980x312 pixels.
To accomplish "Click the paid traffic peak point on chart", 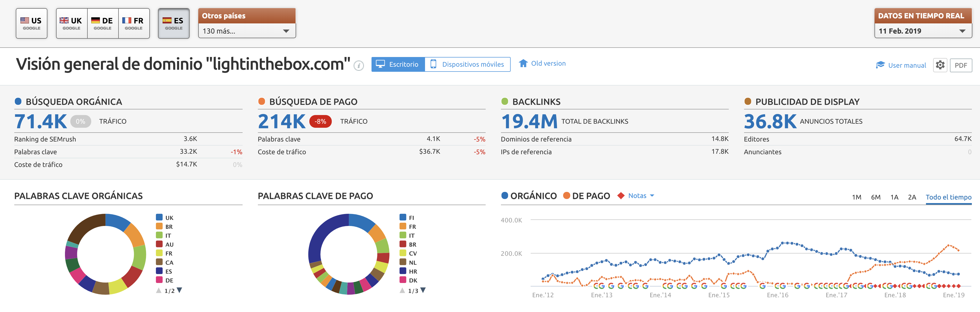I will coord(948,245).
